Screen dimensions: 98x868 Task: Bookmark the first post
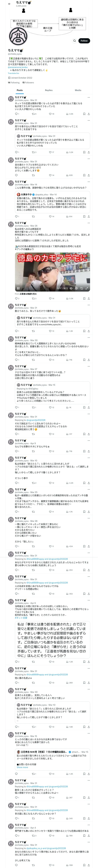[84, 114]
